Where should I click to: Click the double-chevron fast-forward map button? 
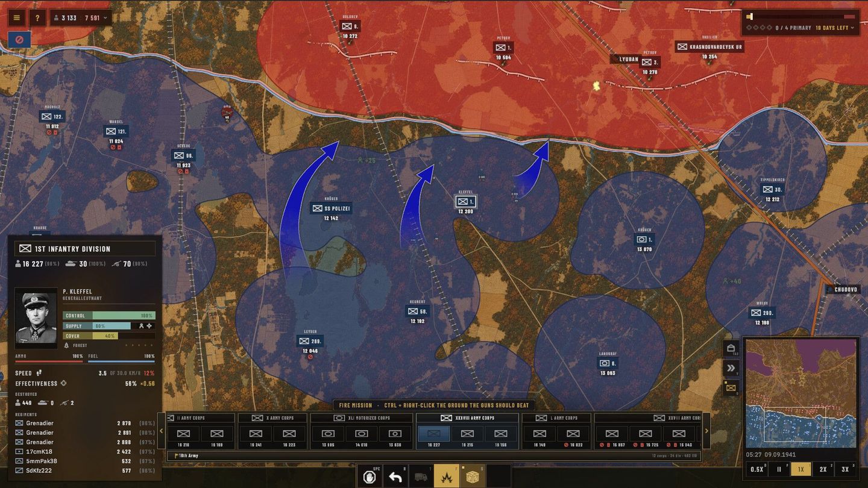point(731,368)
